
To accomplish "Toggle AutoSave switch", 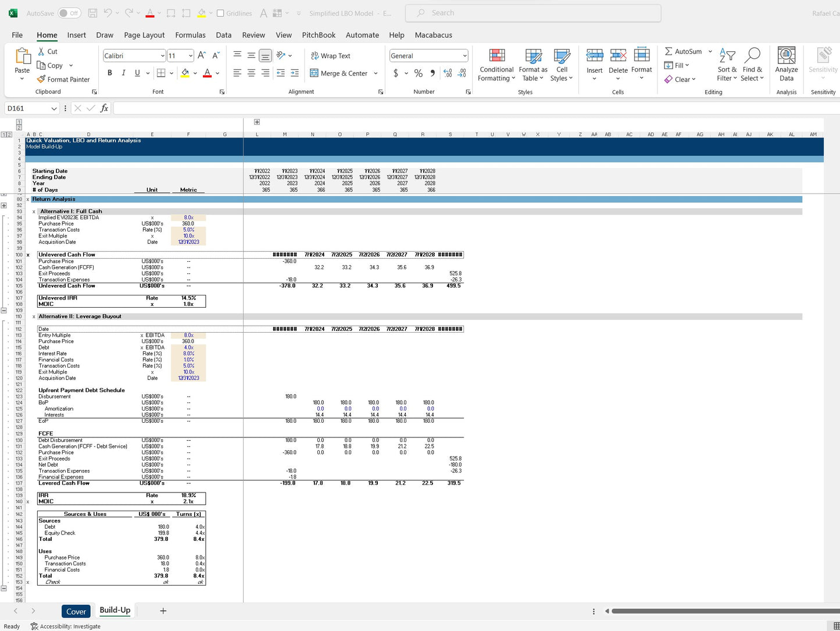I will coord(70,13).
